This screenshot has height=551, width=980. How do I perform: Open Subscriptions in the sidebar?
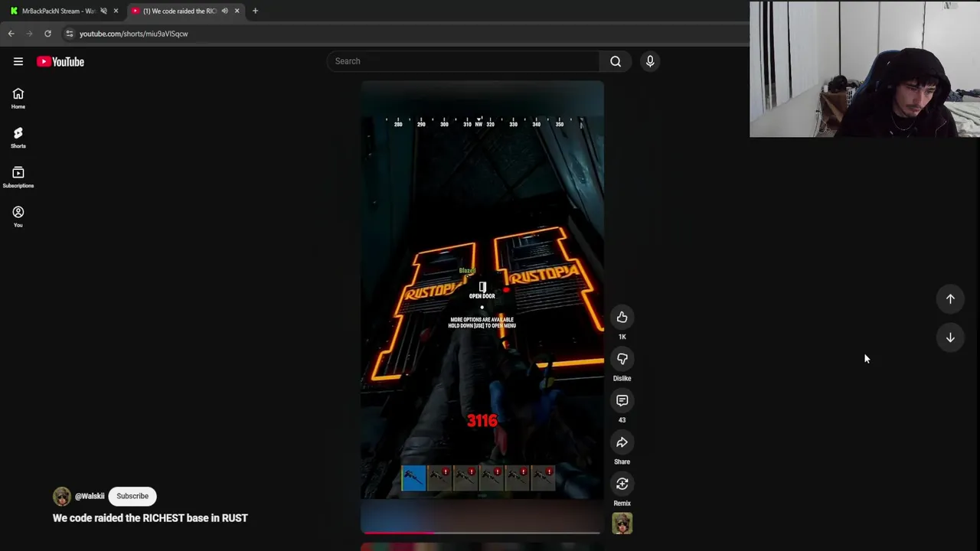[18, 177]
